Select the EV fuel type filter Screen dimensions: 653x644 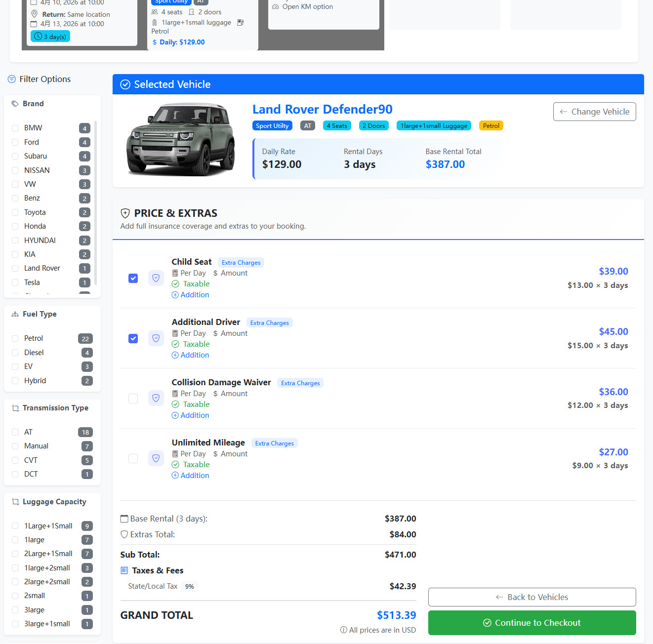(15, 366)
